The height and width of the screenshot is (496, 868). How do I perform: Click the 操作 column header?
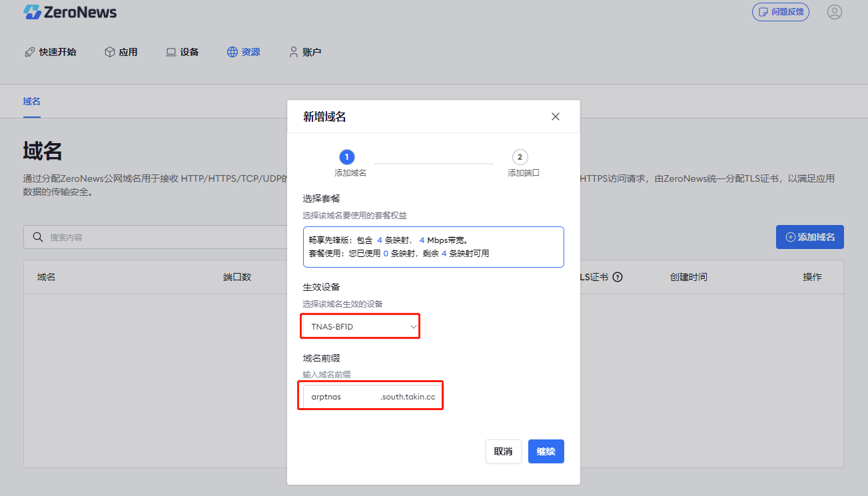point(812,277)
